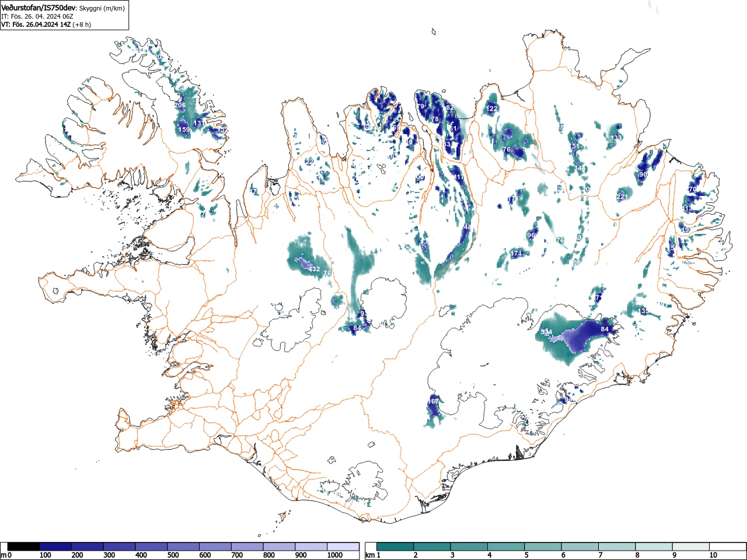The width and height of the screenshot is (747, 560).
Task: Click the 159 visibility value on map
Action: click(184, 130)
